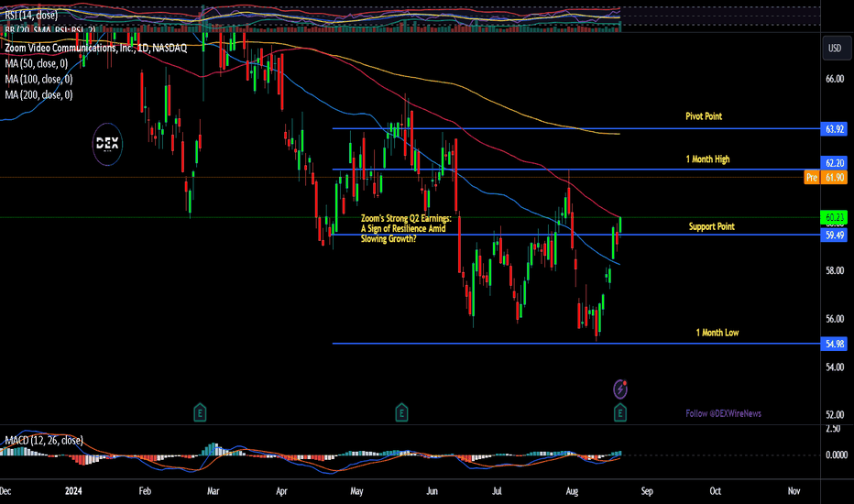
Task: Click the May earnings E marker
Action: coord(401,412)
